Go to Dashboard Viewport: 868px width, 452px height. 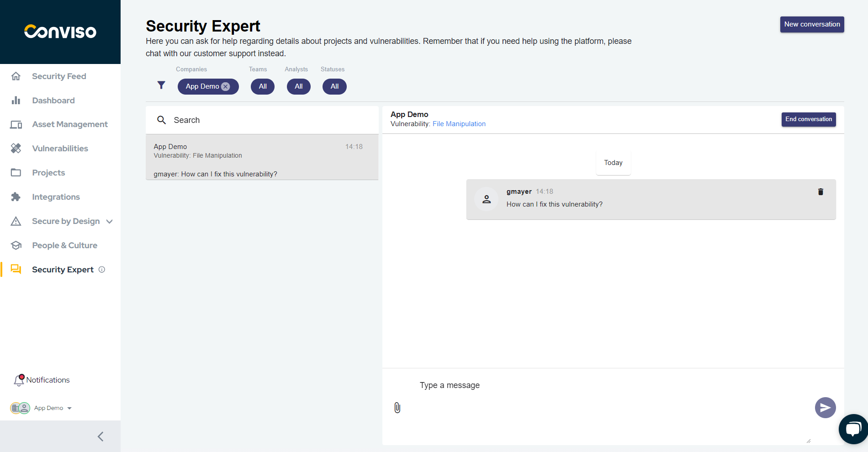(x=53, y=101)
